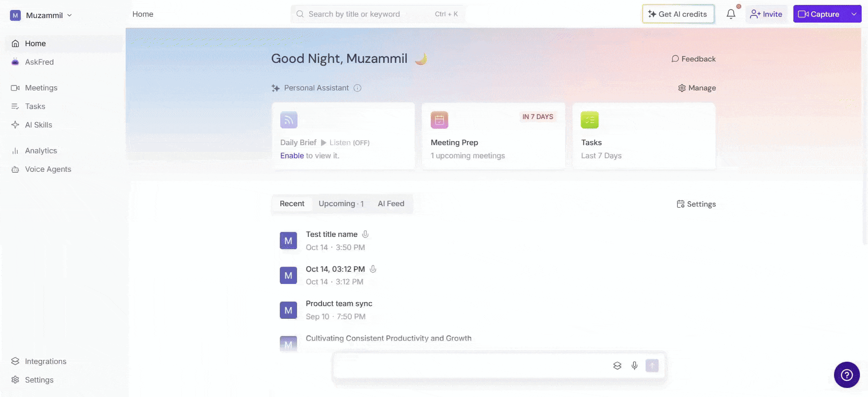868x397 pixels.
Task: Open the Product team sync meeting
Action: click(339, 303)
